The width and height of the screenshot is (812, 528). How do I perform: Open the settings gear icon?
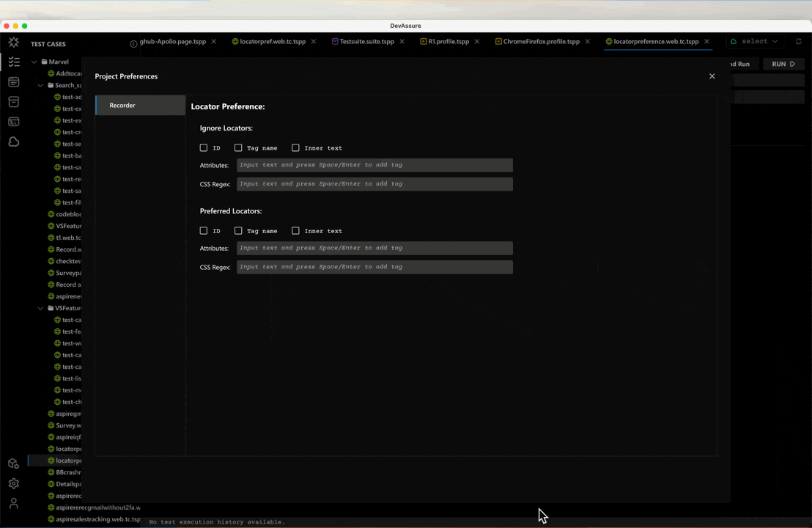pyautogui.click(x=13, y=484)
